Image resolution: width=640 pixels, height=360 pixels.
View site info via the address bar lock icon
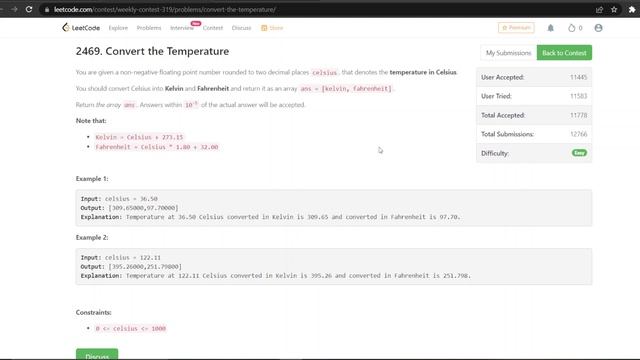click(x=47, y=9)
